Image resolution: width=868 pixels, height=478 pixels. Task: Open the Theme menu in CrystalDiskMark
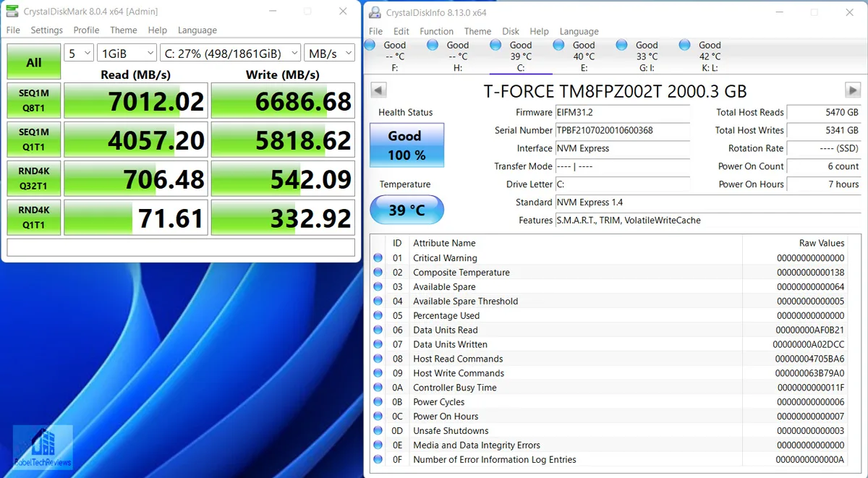click(124, 30)
